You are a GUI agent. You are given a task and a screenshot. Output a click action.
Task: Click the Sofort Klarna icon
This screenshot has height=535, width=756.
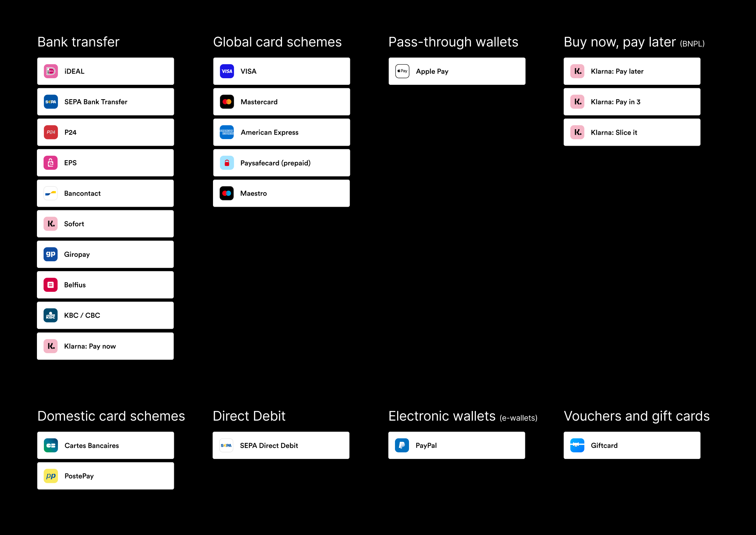pos(51,224)
